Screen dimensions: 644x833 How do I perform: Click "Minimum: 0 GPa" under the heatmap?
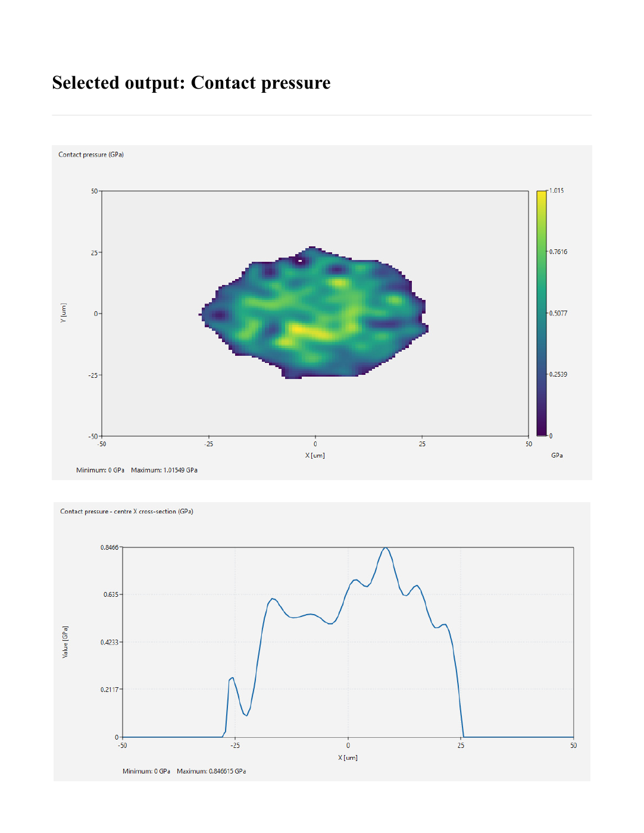click(101, 471)
